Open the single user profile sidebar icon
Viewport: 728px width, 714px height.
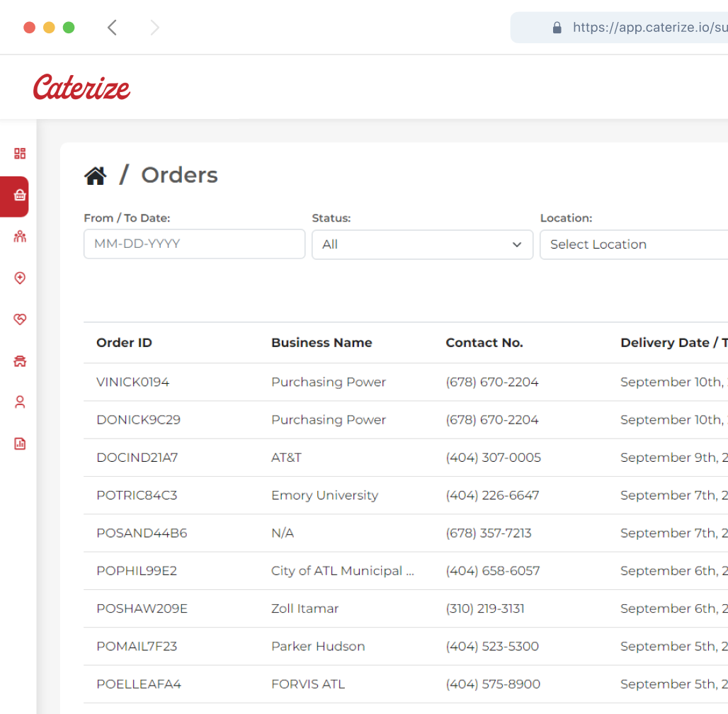click(x=20, y=402)
